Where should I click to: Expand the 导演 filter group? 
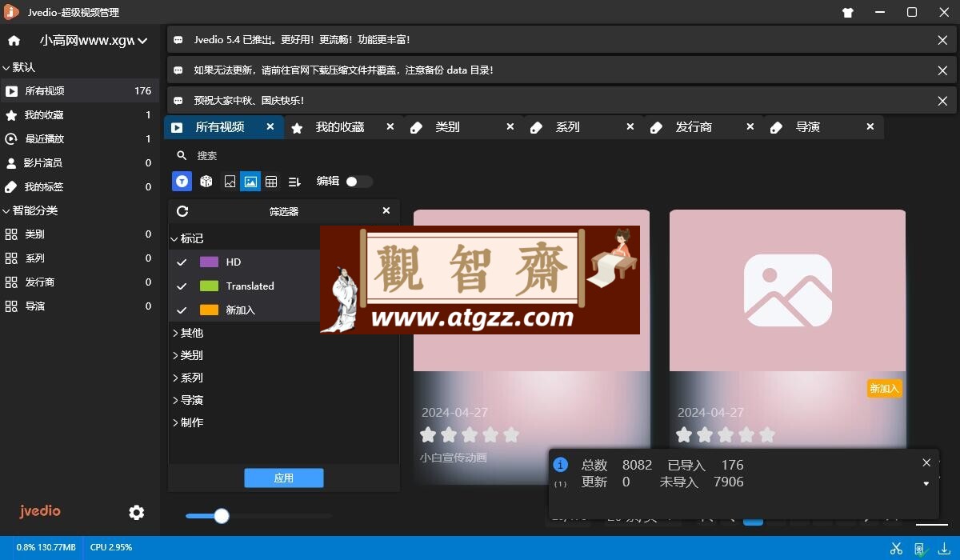[x=188, y=400]
